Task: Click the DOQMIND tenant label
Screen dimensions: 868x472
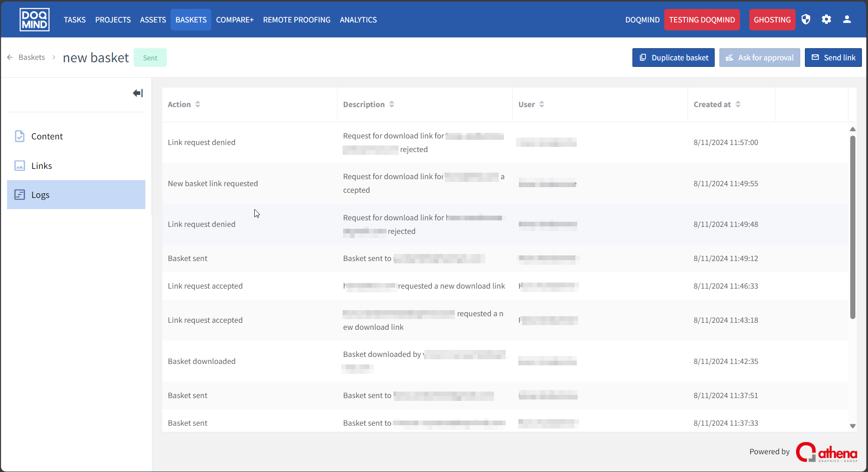Action: 642,20
